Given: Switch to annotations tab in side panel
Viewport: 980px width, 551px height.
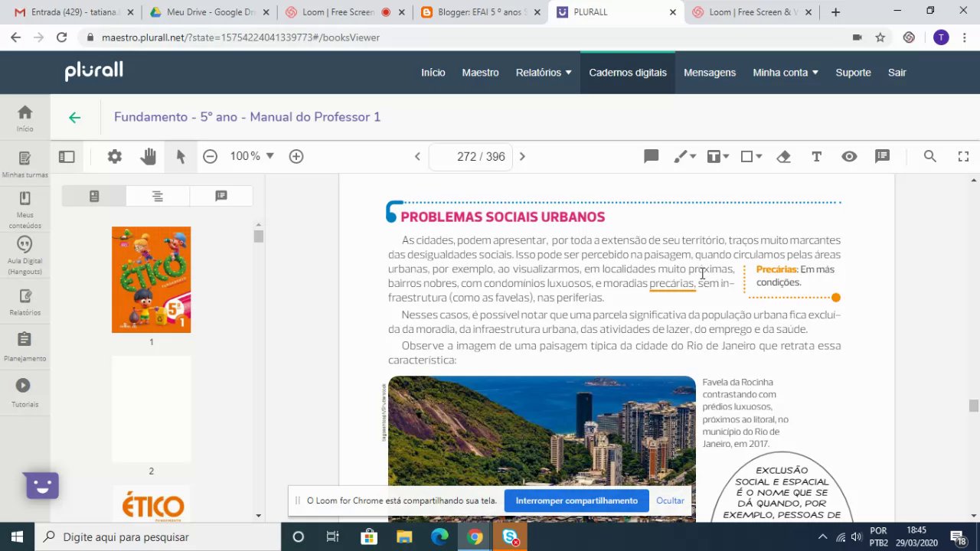Looking at the screenshot, I should pos(221,196).
